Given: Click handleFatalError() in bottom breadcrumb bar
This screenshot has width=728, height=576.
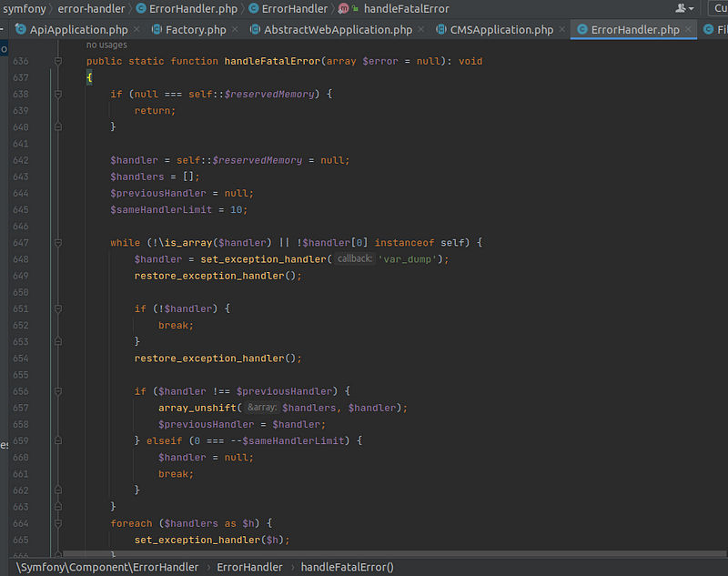Looking at the screenshot, I should click(x=347, y=567).
